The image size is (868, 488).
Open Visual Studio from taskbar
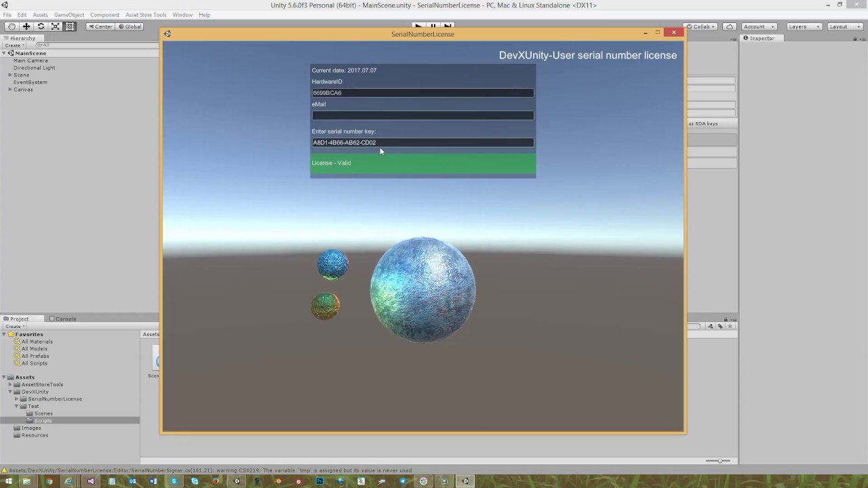pyautogui.click(x=90, y=481)
